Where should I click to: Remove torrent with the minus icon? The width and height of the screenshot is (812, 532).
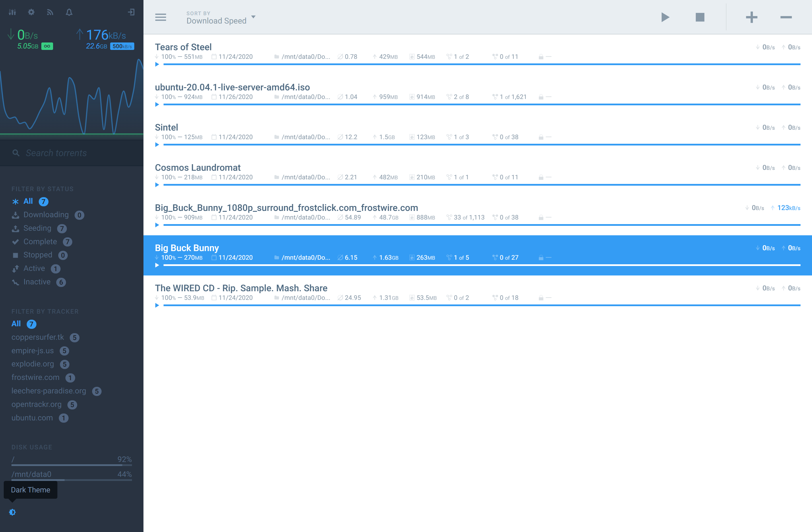(x=786, y=17)
